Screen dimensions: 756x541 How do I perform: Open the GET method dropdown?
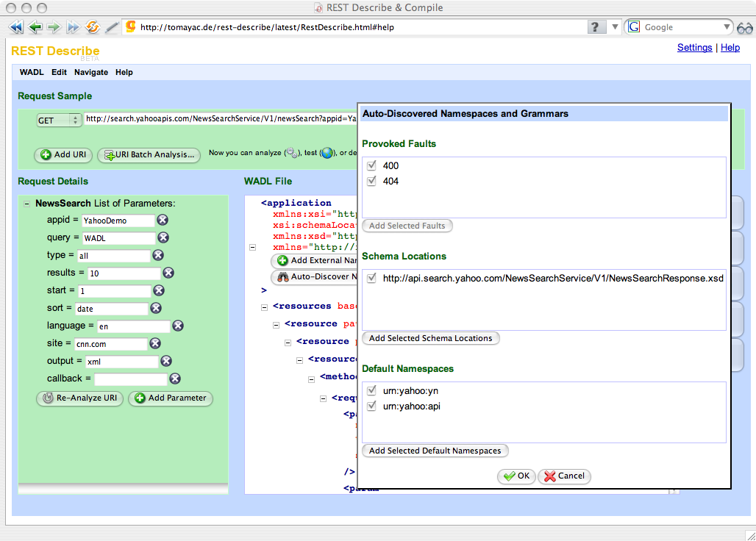[59, 120]
